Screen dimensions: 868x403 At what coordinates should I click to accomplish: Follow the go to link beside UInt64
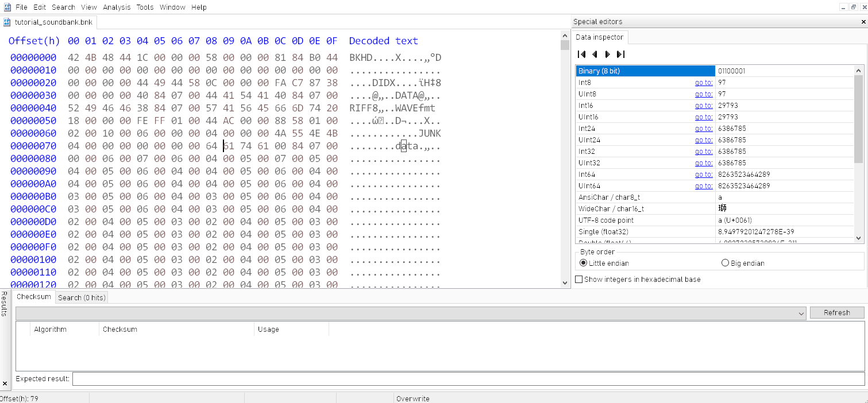tap(704, 185)
